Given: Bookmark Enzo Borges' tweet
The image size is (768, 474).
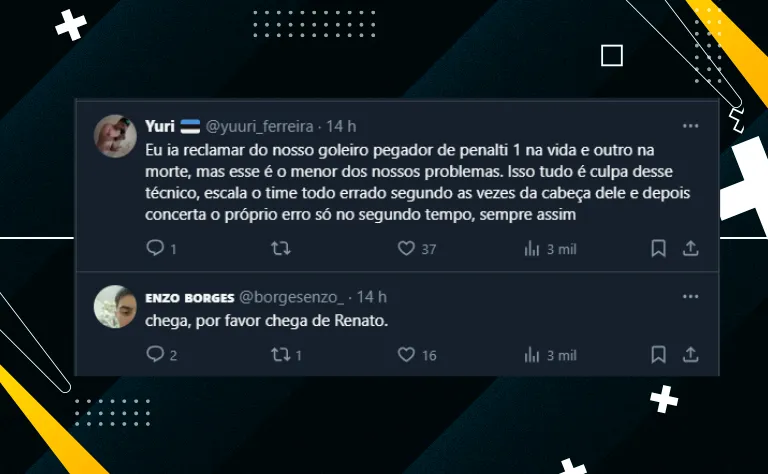Looking at the screenshot, I should [x=658, y=355].
